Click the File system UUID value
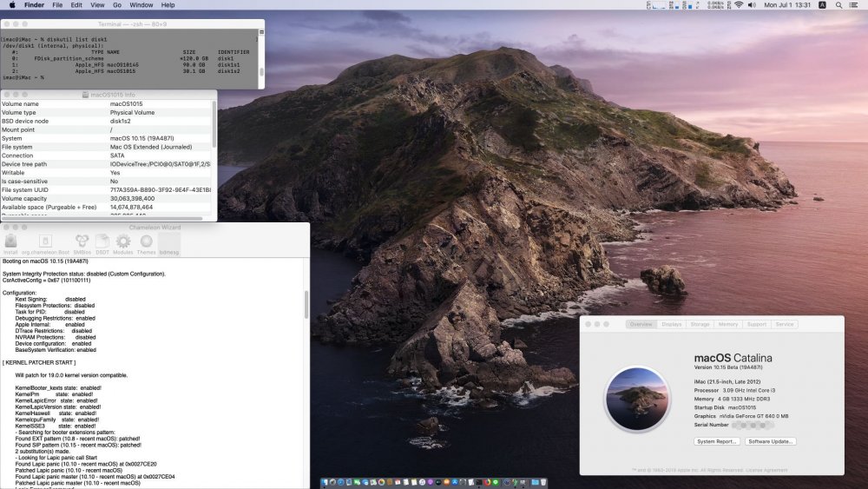 (160, 190)
